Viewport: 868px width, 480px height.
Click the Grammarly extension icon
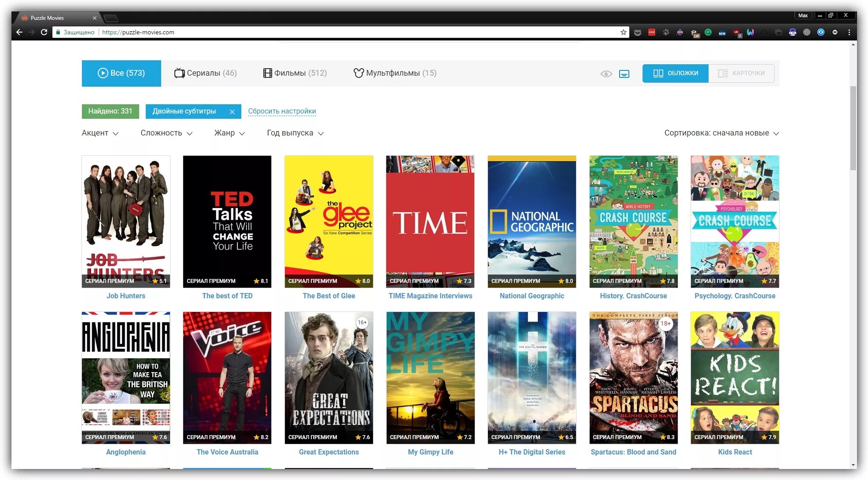coord(708,32)
